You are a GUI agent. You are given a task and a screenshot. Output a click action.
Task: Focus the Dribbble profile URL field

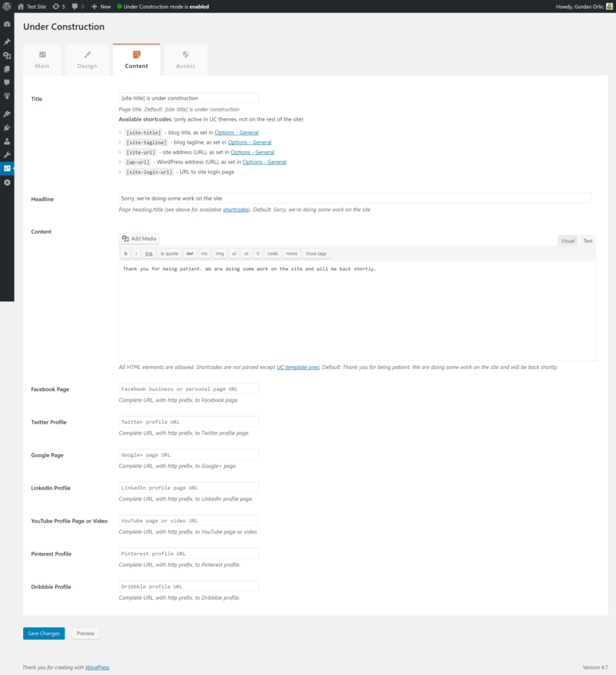[x=189, y=586]
